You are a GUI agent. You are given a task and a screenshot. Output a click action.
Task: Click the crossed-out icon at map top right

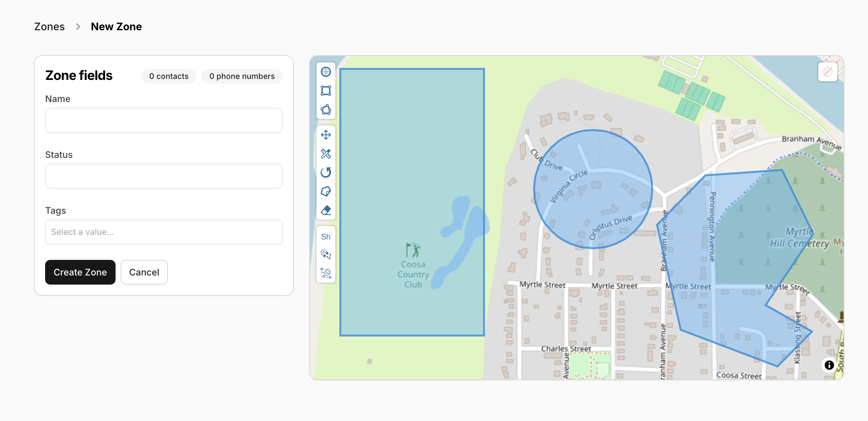(827, 72)
